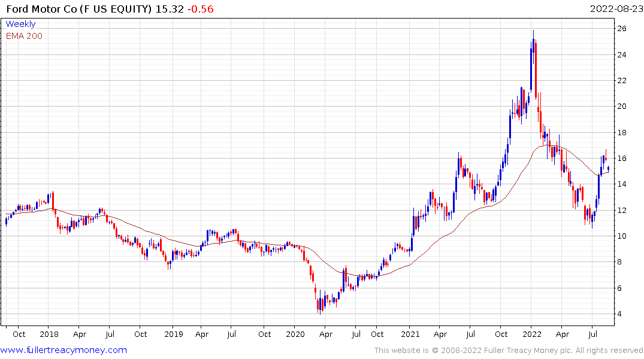The width and height of the screenshot is (644, 359).
Task: Click the y-axis value '16'
Action: pyautogui.click(x=622, y=159)
